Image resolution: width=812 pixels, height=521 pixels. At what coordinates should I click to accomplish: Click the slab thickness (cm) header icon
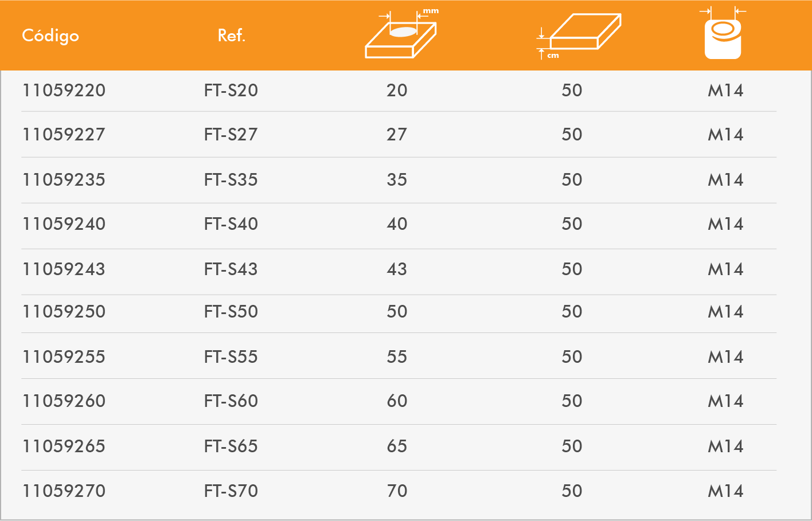click(x=579, y=36)
